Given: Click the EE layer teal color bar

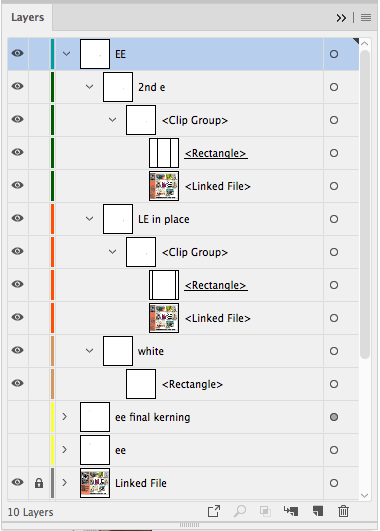Looking at the screenshot, I should tap(52, 54).
